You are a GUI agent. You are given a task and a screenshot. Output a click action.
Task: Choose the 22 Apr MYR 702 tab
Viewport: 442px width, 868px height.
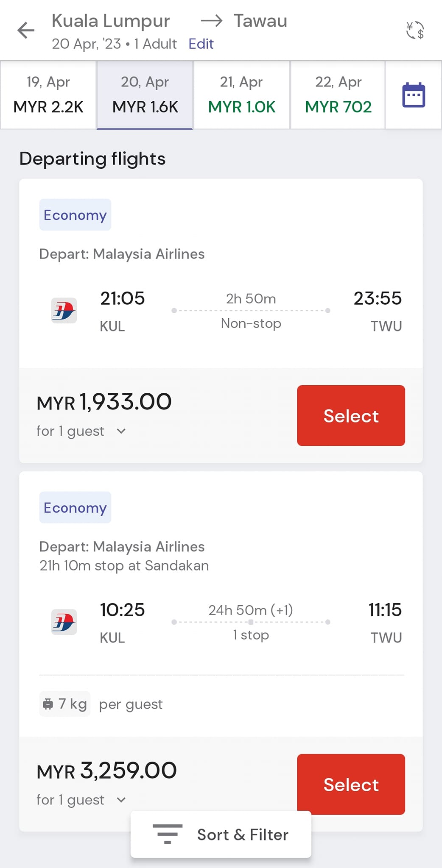tap(338, 95)
